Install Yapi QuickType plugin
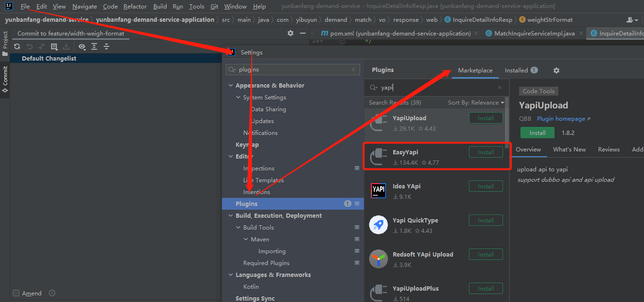Viewport: 644px width, 302px height. pos(485,220)
